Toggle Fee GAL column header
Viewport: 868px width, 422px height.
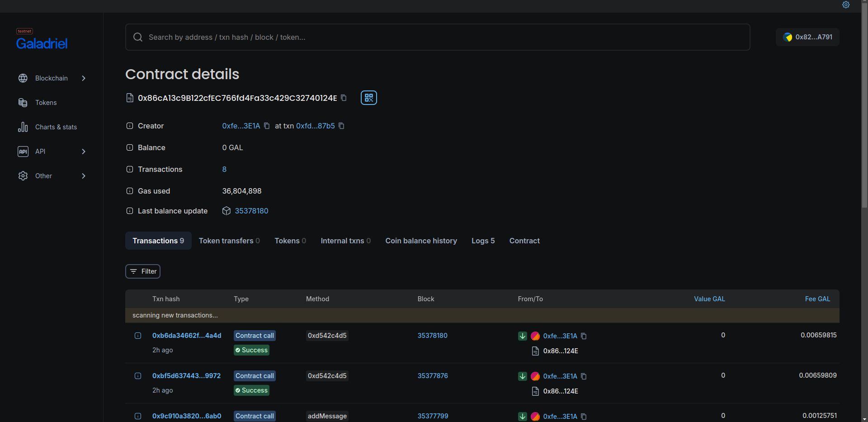click(817, 299)
